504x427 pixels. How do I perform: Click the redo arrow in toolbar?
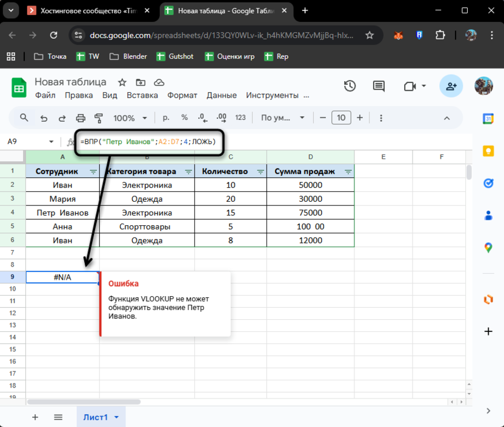click(x=62, y=118)
